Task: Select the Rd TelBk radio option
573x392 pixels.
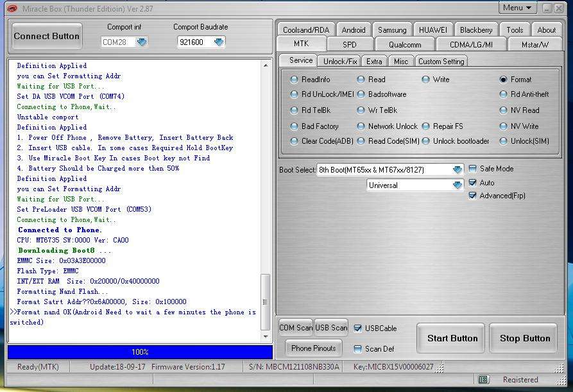Action: [294, 110]
